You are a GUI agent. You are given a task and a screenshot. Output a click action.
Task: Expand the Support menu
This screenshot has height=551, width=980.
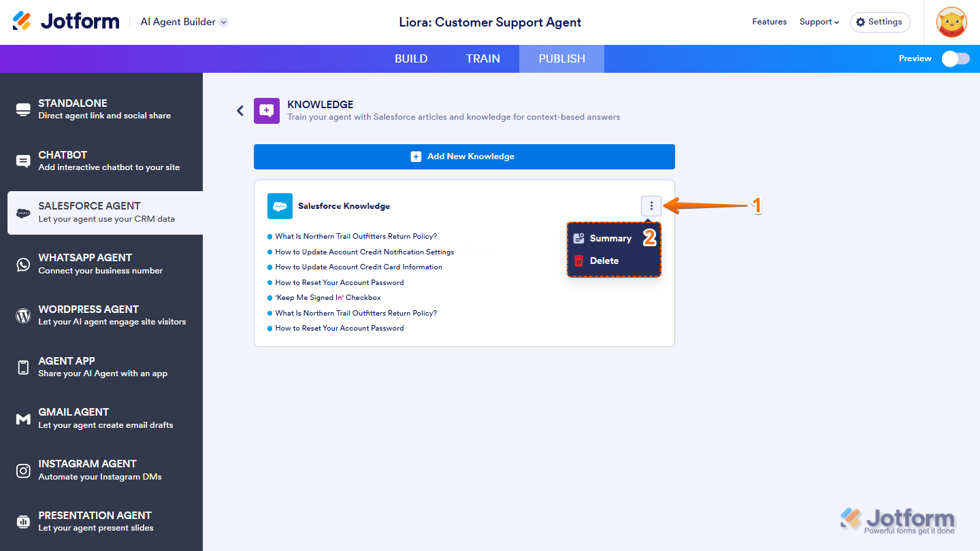tap(819, 22)
